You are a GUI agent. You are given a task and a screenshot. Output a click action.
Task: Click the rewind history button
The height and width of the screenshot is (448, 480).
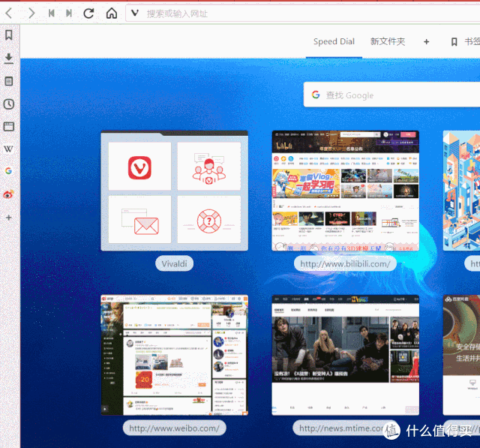click(51, 14)
